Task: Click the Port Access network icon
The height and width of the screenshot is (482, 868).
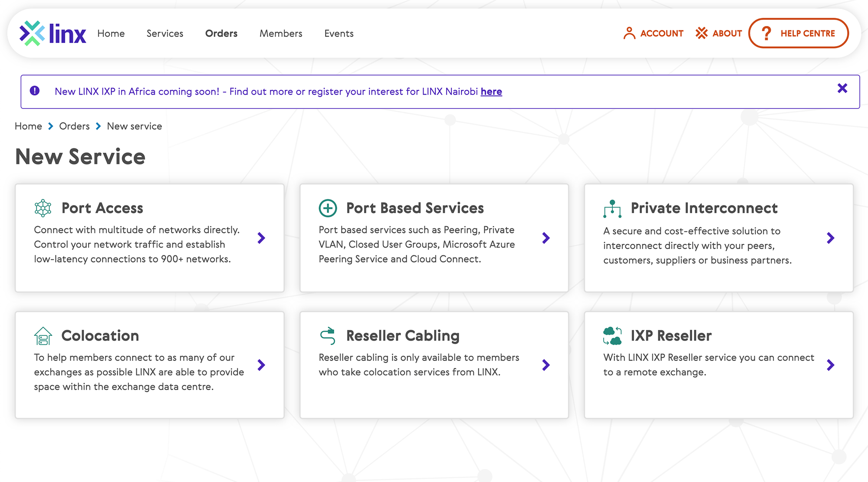Action: pyautogui.click(x=43, y=208)
